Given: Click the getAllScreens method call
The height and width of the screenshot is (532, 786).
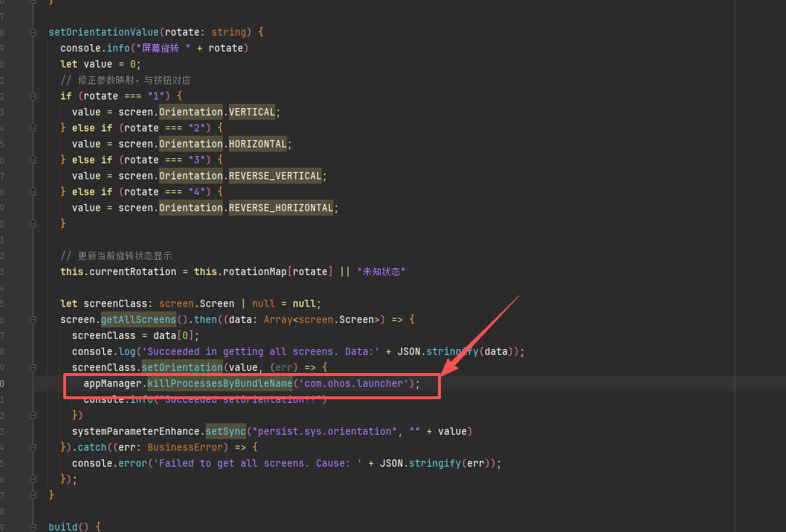Looking at the screenshot, I should (139, 319).
